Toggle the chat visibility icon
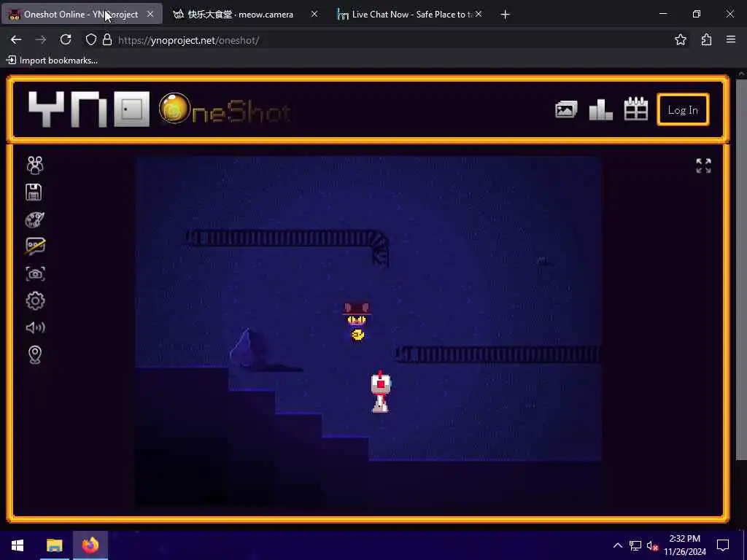This screenshot has height=560, width=747. click(x=35, y=246)
